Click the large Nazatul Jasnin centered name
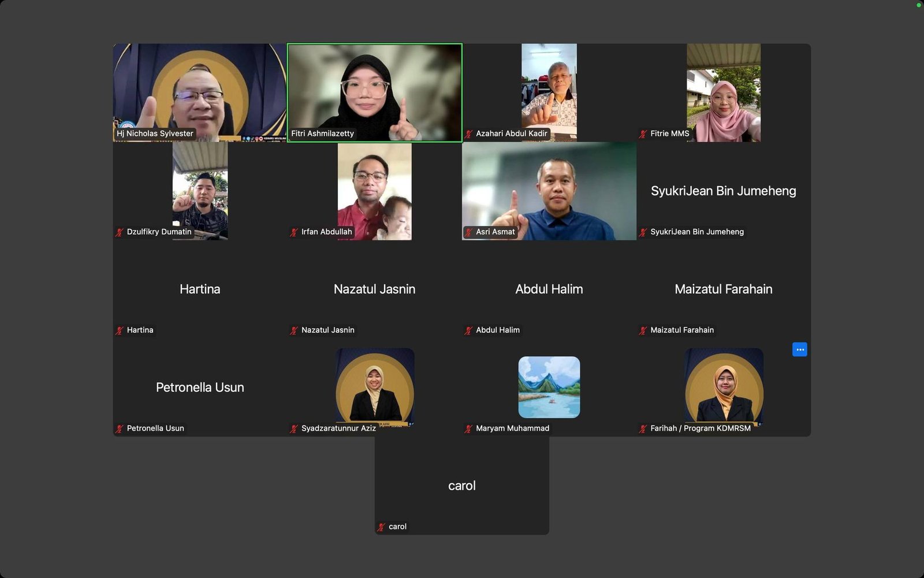Image resolution: width=924 pixels, height=578 pixels. pyautogui.click(x=374, y=289)
